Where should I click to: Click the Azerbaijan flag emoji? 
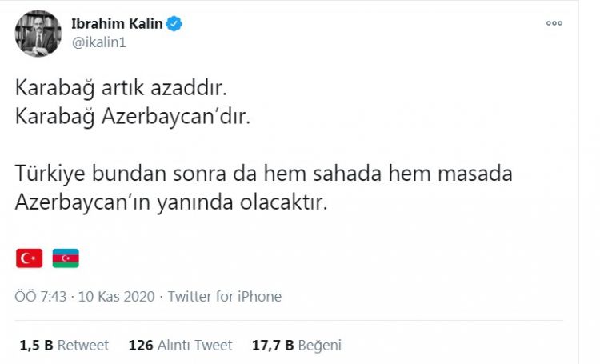point(66,258)
